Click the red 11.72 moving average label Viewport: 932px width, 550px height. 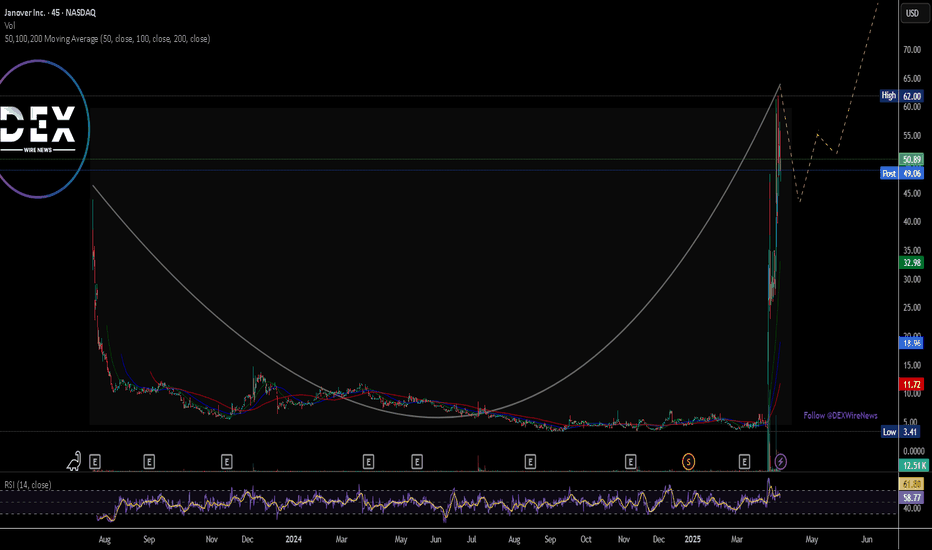(x=912, y=385)
